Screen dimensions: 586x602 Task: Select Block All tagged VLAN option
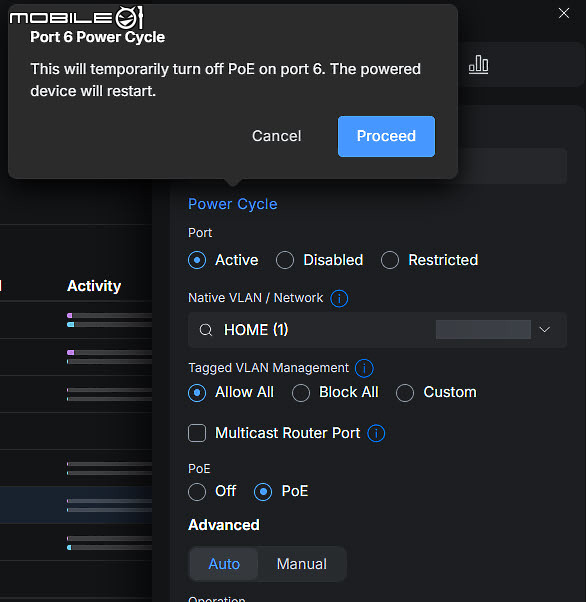pyautogui.click(x=301, y=393)
